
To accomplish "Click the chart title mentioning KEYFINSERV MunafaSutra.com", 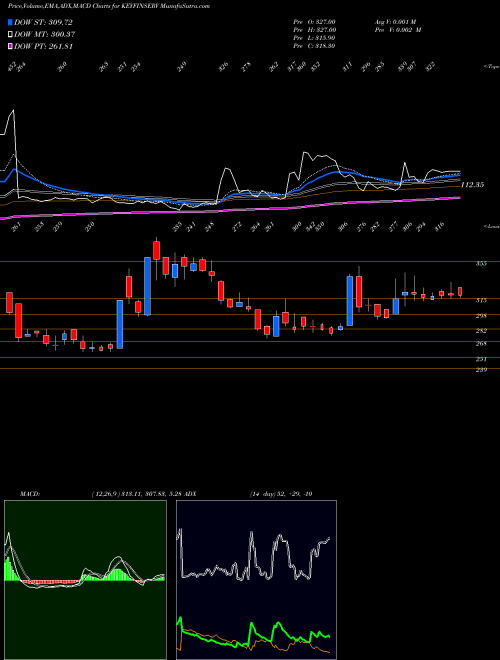I will coord(109,6).
